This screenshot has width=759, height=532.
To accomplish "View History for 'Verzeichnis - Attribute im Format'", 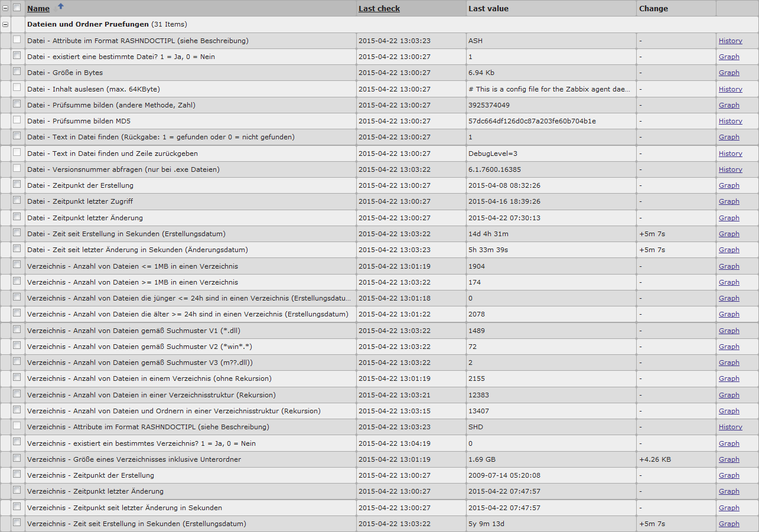I will [730, 427].
